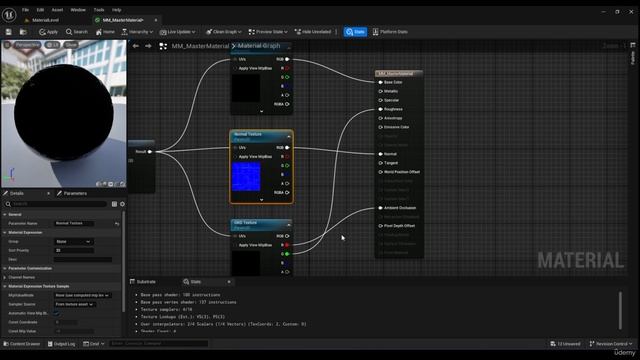
Task: Click MM_MasterMaterial breadcrumb link
Action: click(x=200, y=46)
